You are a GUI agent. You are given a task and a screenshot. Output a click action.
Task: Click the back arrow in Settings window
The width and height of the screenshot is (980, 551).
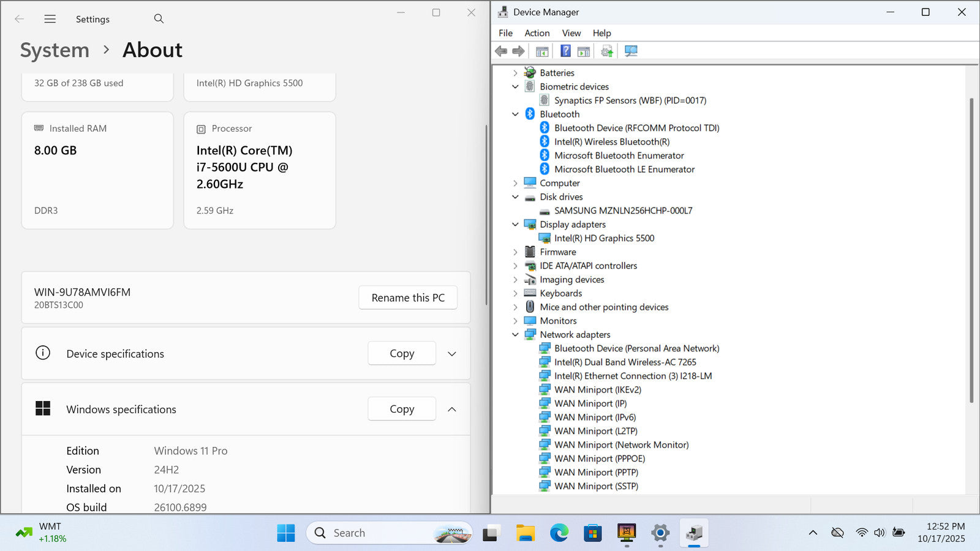tap(20, 19)
